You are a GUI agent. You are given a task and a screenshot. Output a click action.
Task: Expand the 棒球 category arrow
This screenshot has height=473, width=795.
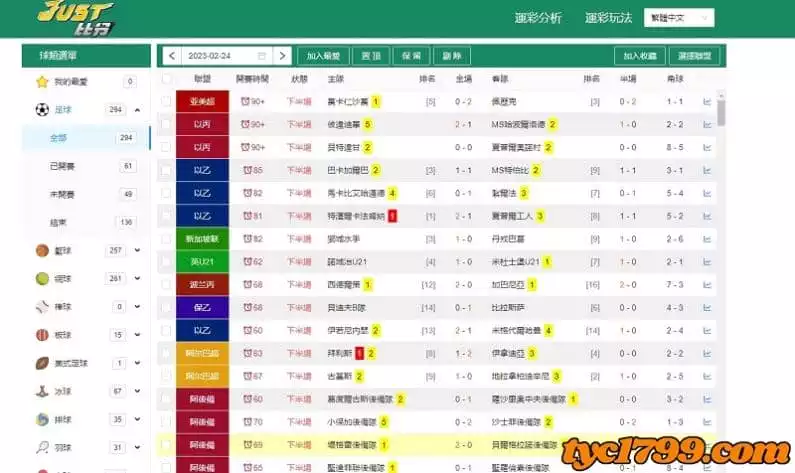click(x=137, y=307)
